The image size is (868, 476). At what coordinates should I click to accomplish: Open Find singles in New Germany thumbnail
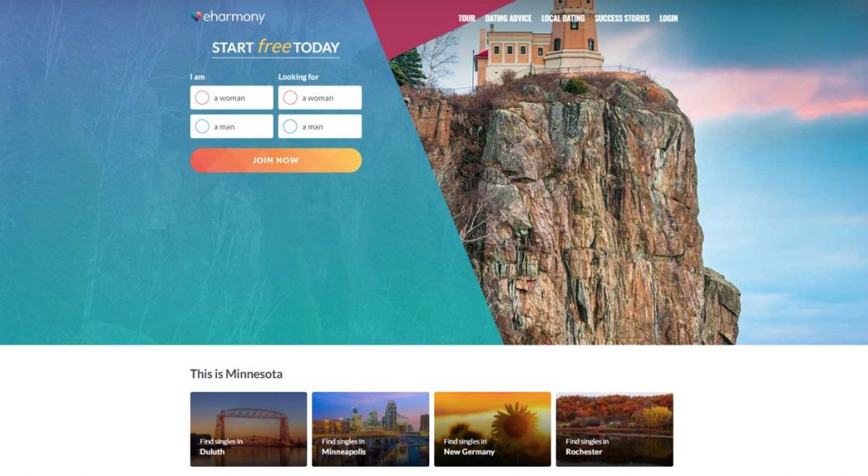pos(492,429)
